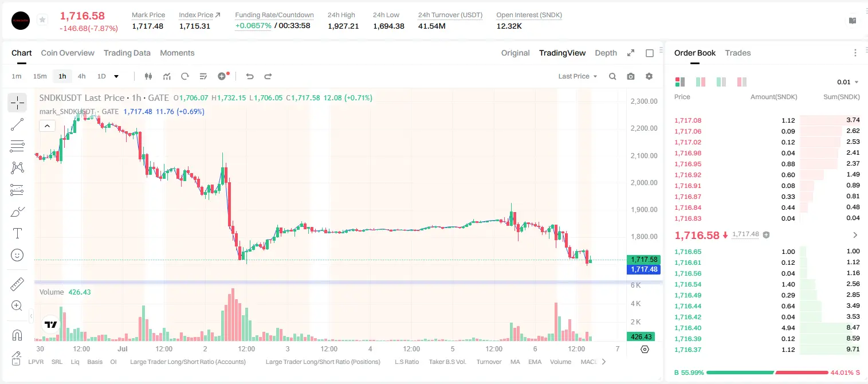The height and width of the screenshot is (384, 868).
Task: Switch to the Trades tab
Action: point(737,53)
